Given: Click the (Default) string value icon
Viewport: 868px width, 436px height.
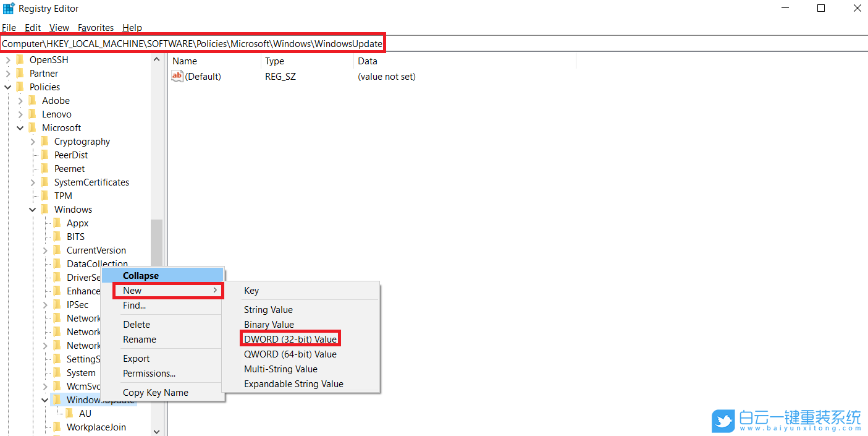Looking at the screenshot, I should point(177,77).
